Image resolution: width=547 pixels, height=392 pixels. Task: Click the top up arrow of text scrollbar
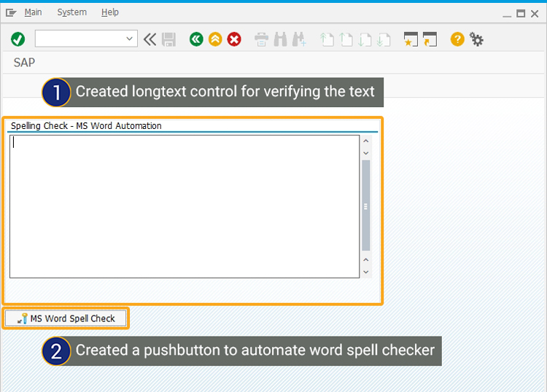coord(366,141)
